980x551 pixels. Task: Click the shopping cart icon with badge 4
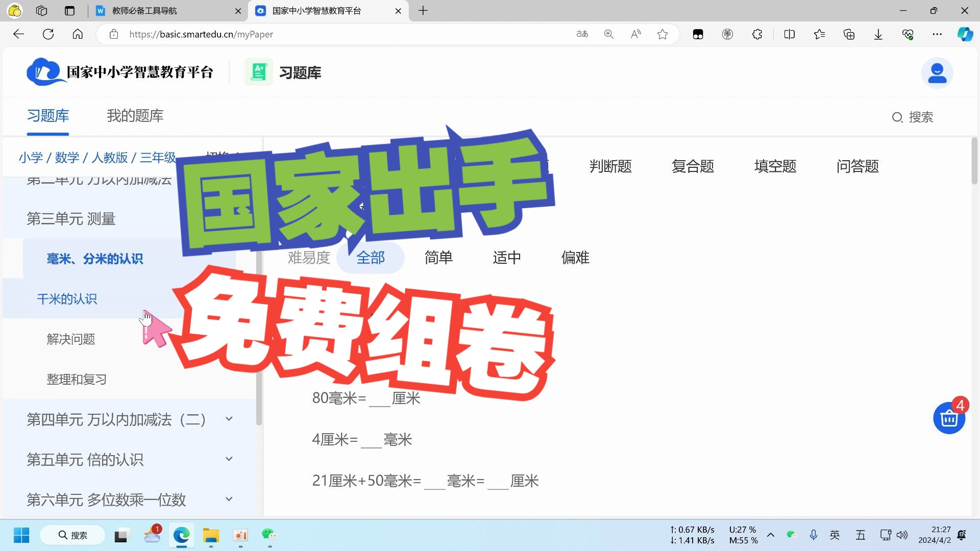pyautogui.click(x=950, y=417)
